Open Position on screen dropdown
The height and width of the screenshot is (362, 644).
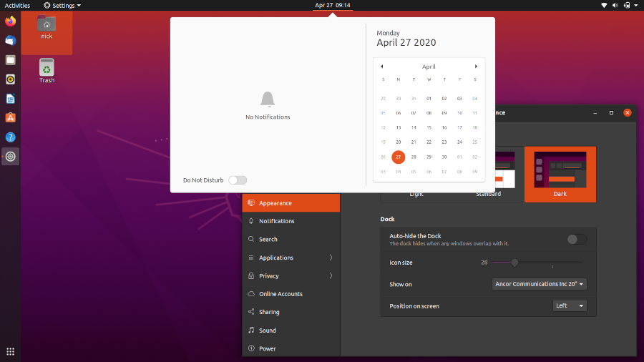click(570, 305)
